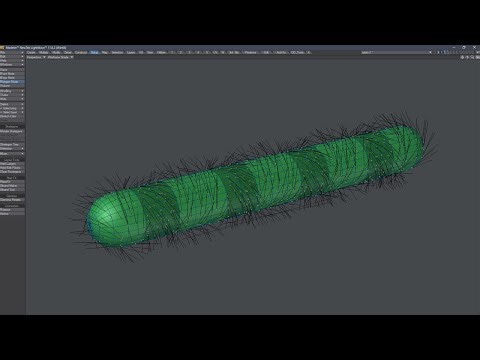Image resolution: width=480 pixels, height=360 pixels.
Task: Open the Help menu dropdown
Action: [x=12, y=61]
